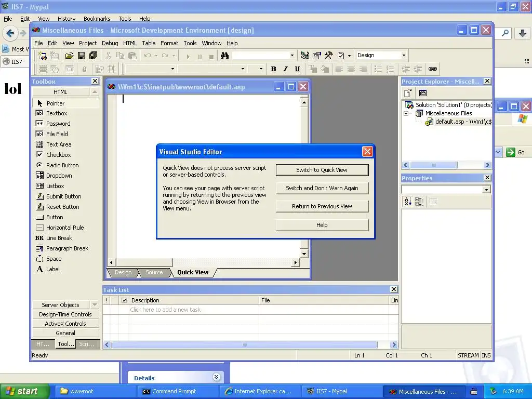The height and width of the screenshot is (399, 532).
Task: Toggle Italic formatting
Action: tap(285, 69)
